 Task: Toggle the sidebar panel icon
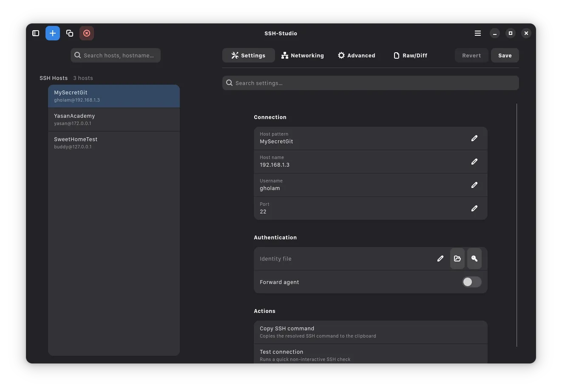(36, 33)
